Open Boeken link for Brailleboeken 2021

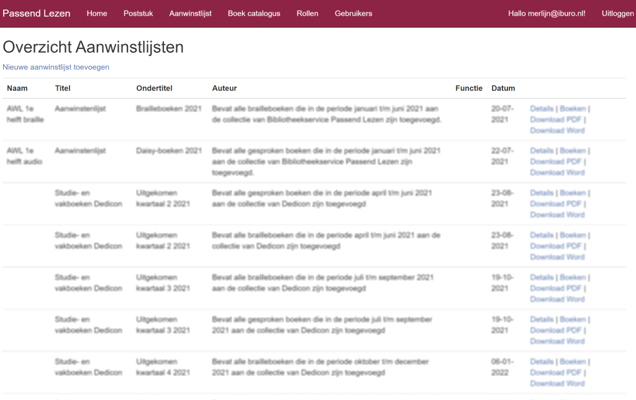[572, 109]
